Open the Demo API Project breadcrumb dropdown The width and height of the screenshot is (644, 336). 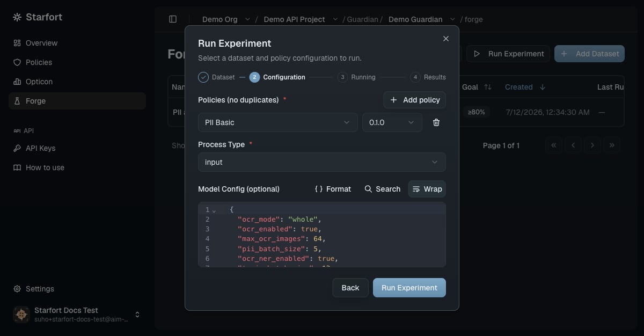coord(335,19)
